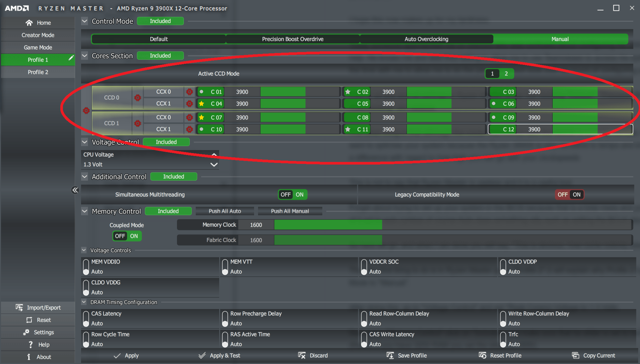
Task: Collapse sidebar with double-chevron icon
Action: point(75,190)
